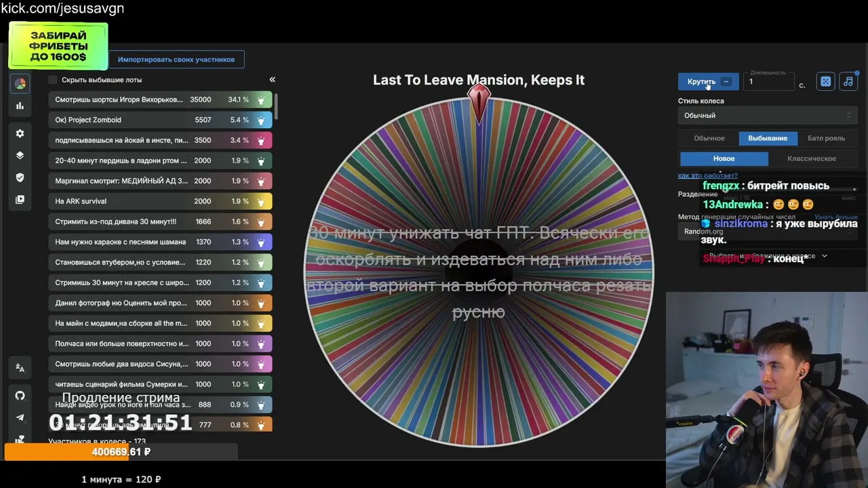
Task: Click Импортировать своих участников button
Action: (x=176, y=60)
